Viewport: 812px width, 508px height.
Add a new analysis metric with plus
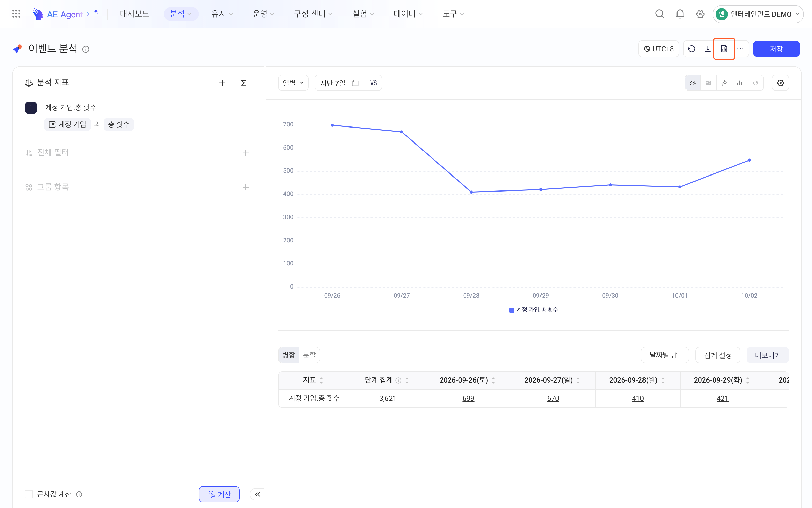(x=222, y=83)
